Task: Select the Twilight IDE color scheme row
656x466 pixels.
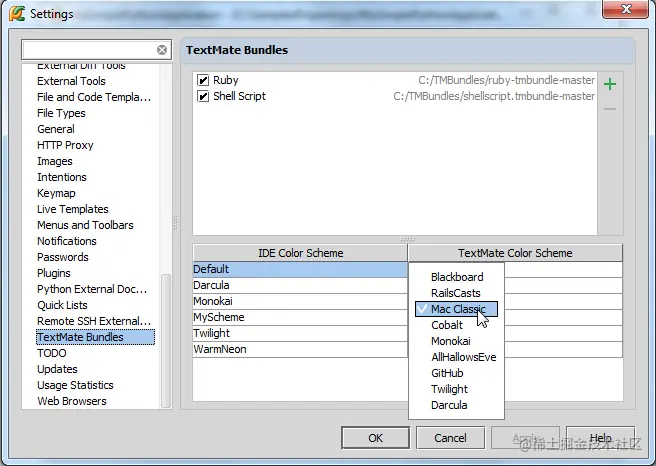Action: (300, 333)
